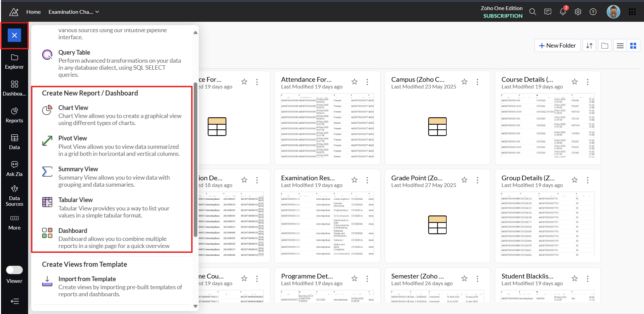Expand the Examination Cha... workspace dropdown
Screen dimensions: 644x314
(x=74, y=12)
